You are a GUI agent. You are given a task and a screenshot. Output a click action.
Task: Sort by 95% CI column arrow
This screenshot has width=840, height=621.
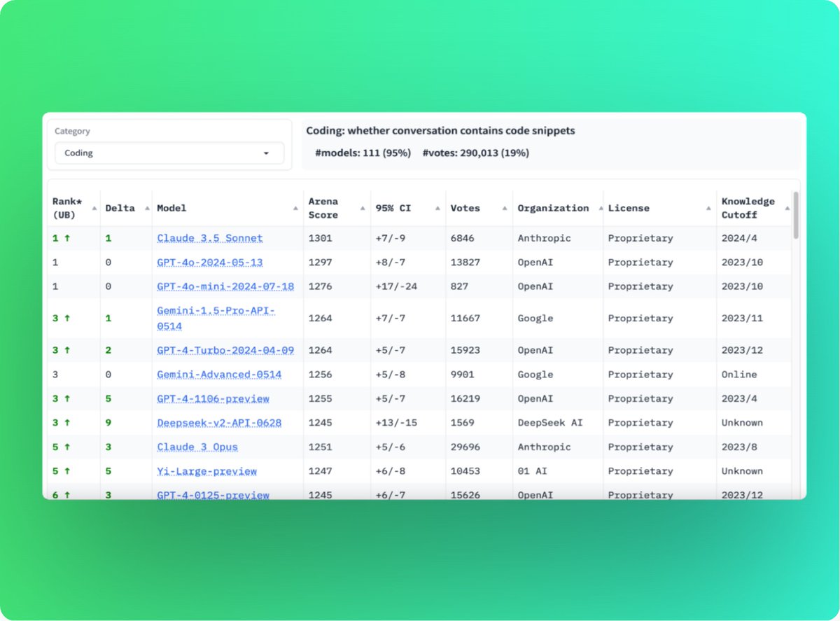(x=437, y=208)
